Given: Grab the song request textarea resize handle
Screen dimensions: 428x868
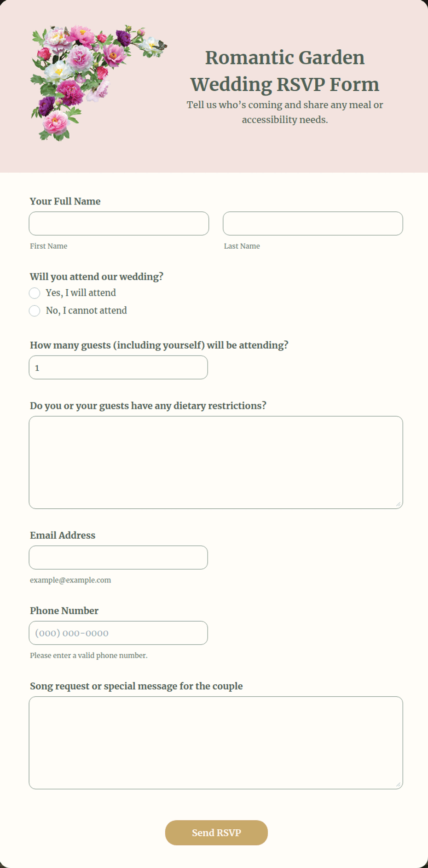Looking at the screenshot, I should 399,785.
